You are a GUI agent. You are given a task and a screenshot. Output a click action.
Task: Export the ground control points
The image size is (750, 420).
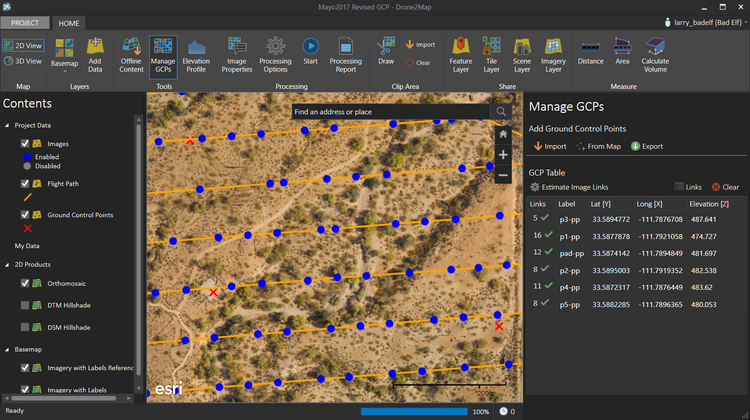coord(647,146)
